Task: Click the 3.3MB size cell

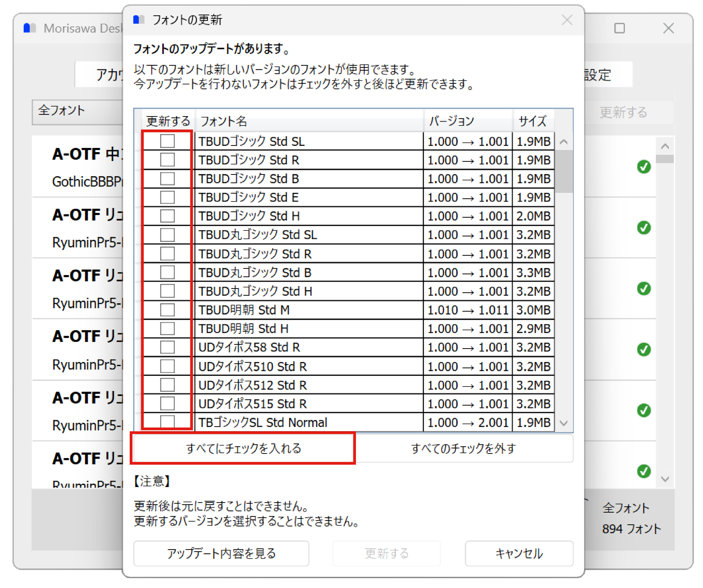Action: point(534,273)
